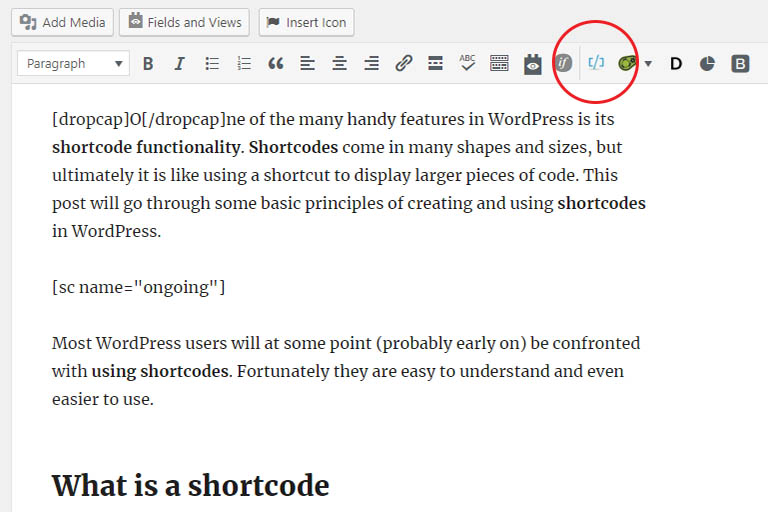Toggle italic formatting
This screenshot has height=512, width=768.
[180, 64]
